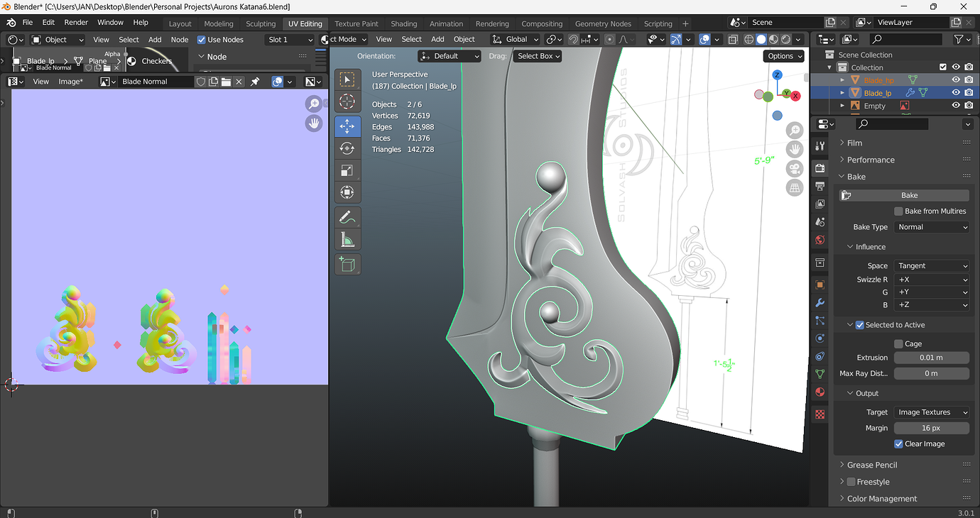Open the Slot 1 dropdown
Image resolution: width=980 pixels, height=518 pixels.
point(290,40)
